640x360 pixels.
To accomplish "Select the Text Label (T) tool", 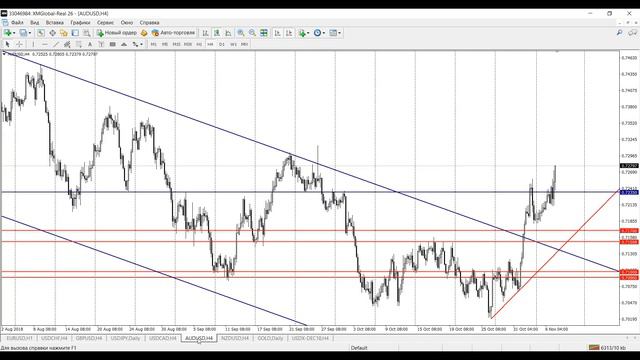I will pos(101,44).
